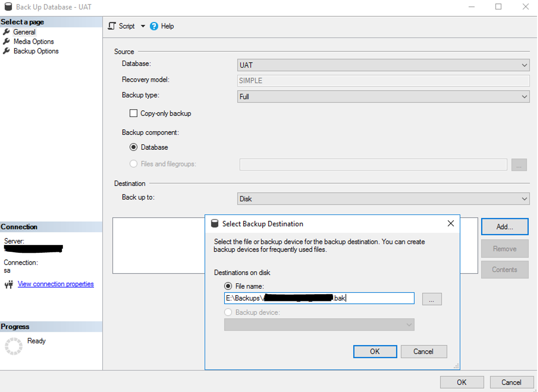Select the Database backup component radio
538x392 pixels.
(x=134, y=147)
